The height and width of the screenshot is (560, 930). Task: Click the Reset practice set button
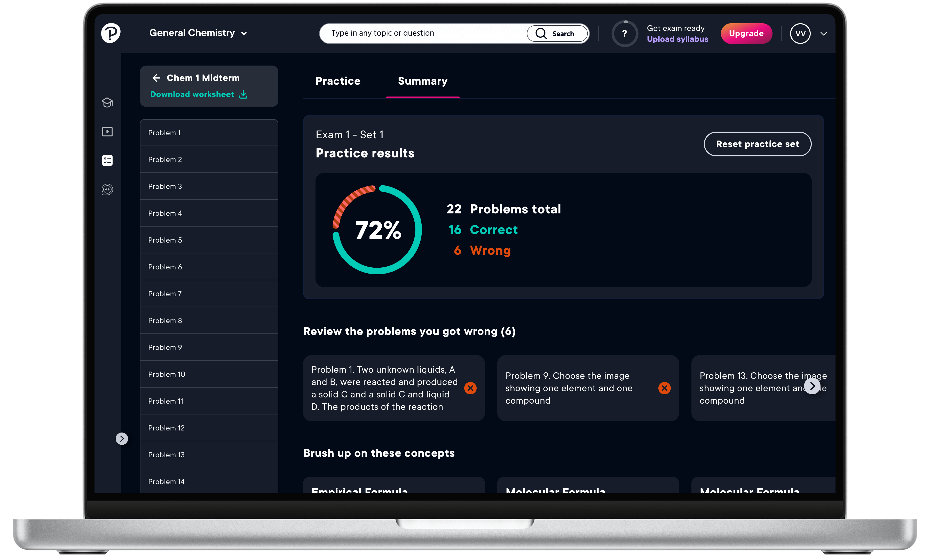pos(757,144)
